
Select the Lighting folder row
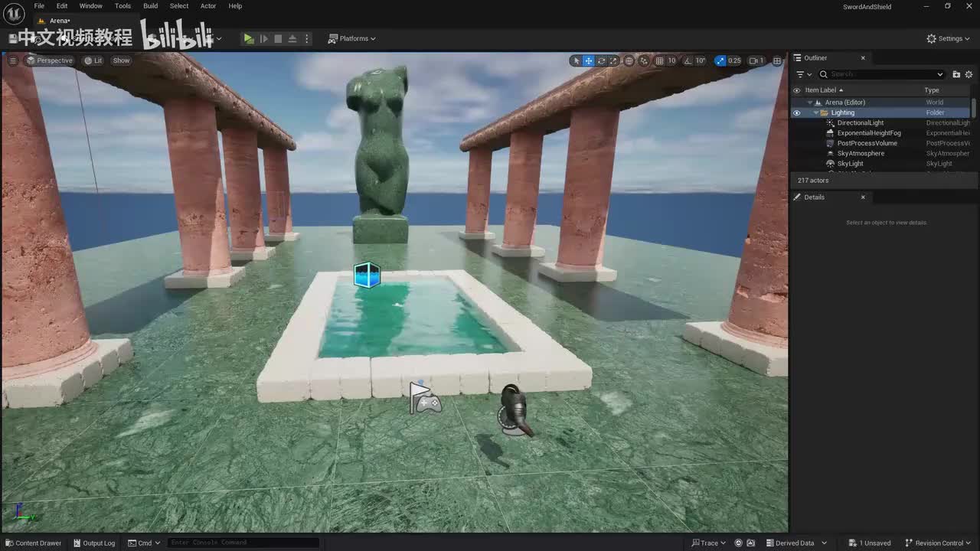click(x=881, y=112)
